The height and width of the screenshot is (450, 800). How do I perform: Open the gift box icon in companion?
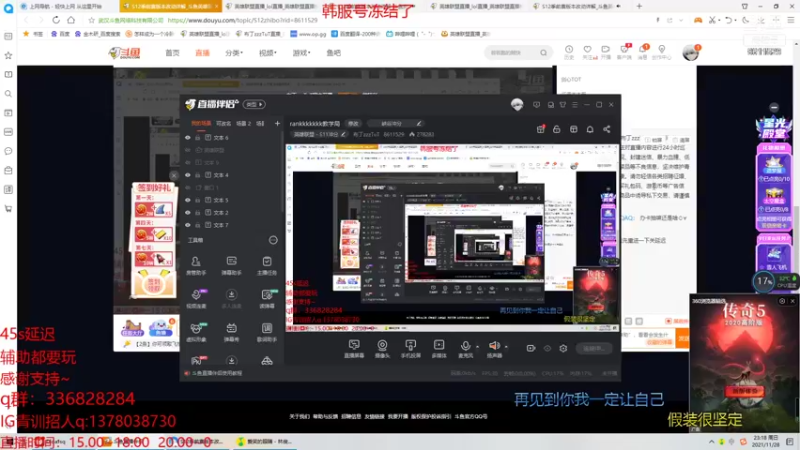[540, 129]
